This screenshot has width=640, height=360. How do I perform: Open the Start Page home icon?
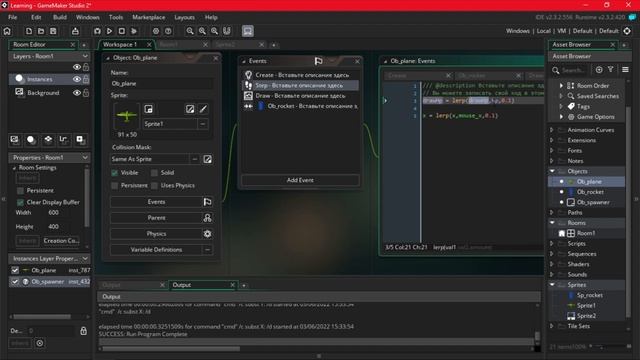tap(7, 31)
